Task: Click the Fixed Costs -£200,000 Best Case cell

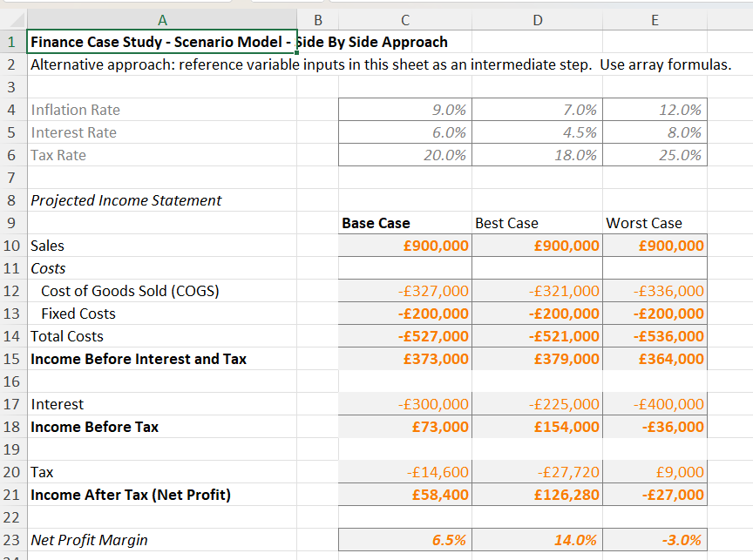Action: [537, 314]
